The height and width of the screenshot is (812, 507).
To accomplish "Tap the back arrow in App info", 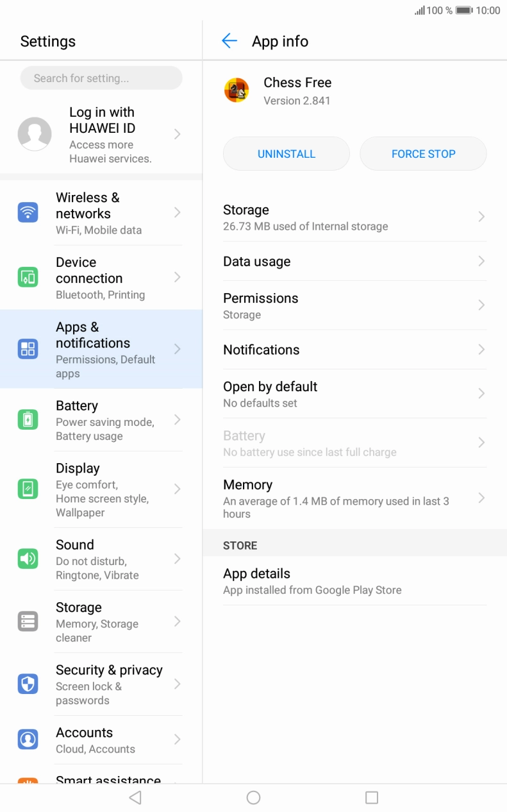I will [229, 42].
